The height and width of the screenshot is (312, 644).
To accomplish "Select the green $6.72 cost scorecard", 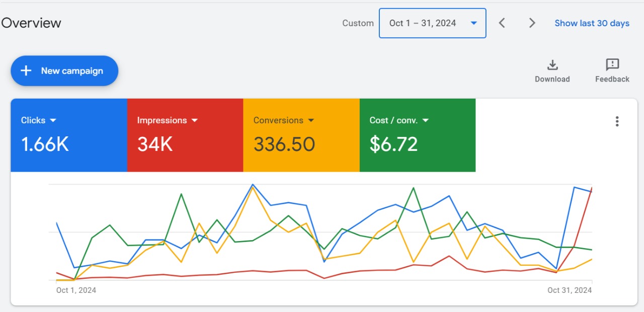I will click(x=418, y=135).
